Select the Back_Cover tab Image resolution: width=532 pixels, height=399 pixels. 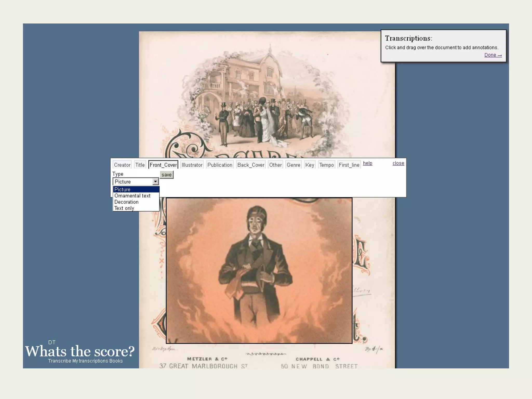[x=251, y=165]
